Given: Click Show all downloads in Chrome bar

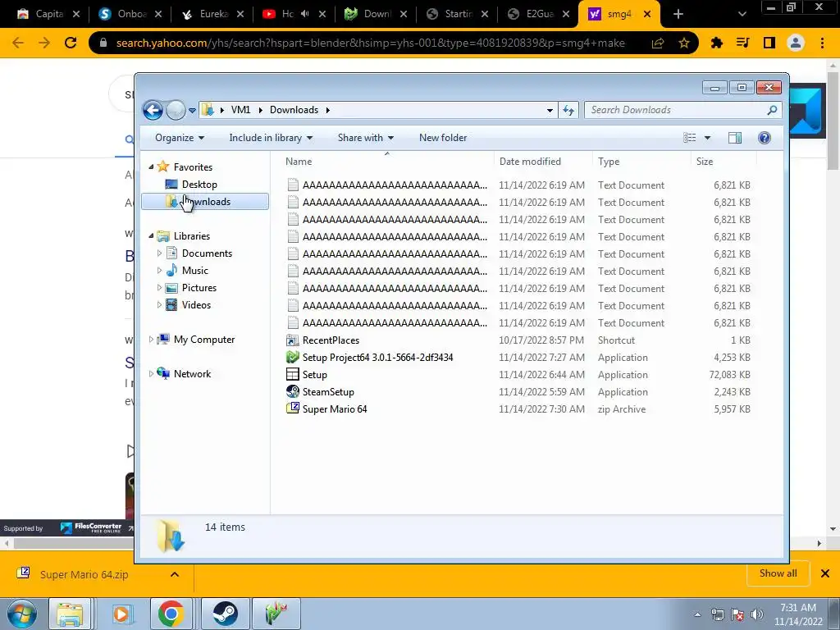Looking at the screenshot, I should pos(778,573).
